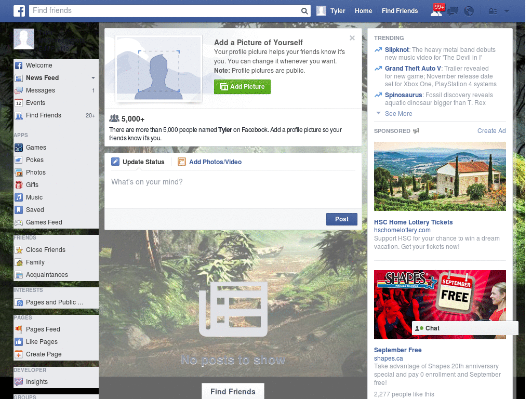Open the HSC Home Lottery Tickets ad image
The image size is (532, 399).
[440, 177]
